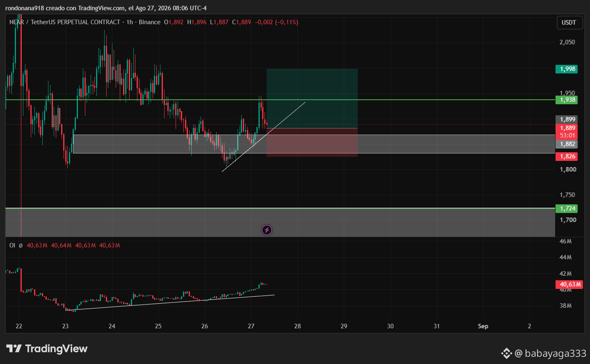Click the NEAR / TetherUS PERPETUAL CONTRACT title
Viewport: 590px width, 364px height.
pos(65,22)
